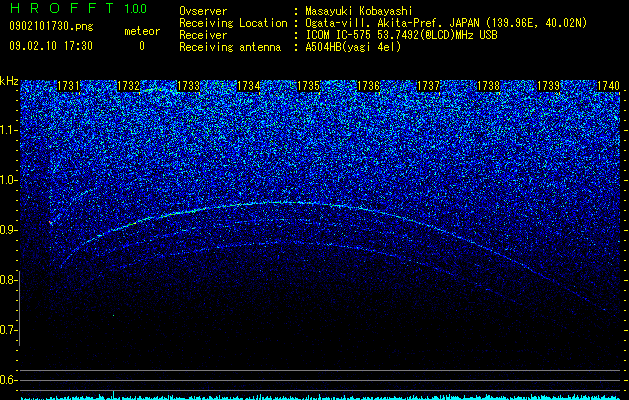The height and width of the screenshot is (400, 629).
Task: Click the A504HB antenna description
Action: point(353,47)
